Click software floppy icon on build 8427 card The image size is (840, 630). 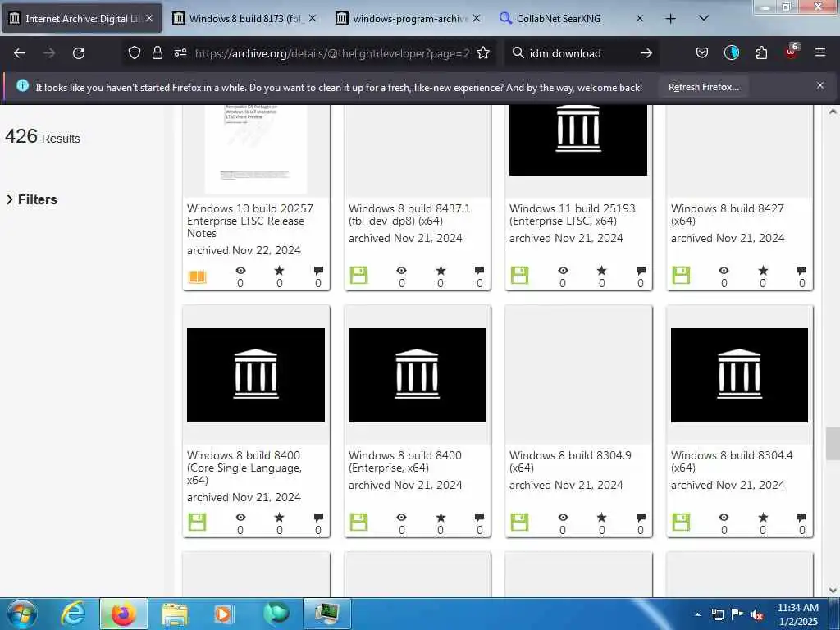(x=681, y=275)
